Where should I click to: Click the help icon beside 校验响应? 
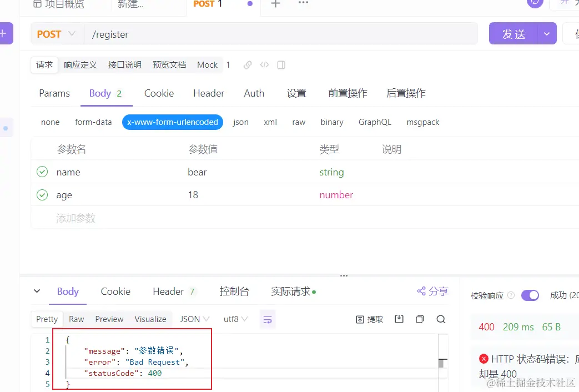point(511,295)
